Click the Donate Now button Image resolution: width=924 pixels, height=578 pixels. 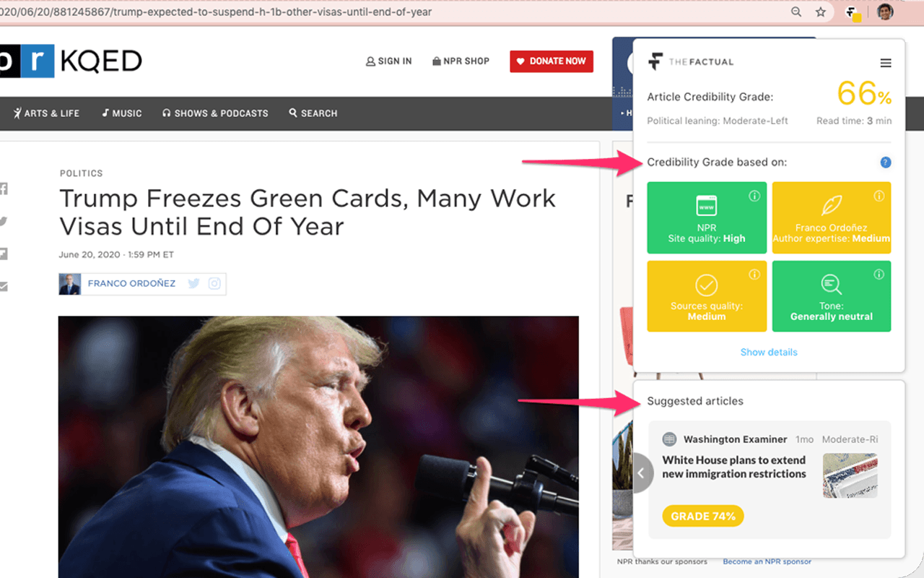(552, 61)
